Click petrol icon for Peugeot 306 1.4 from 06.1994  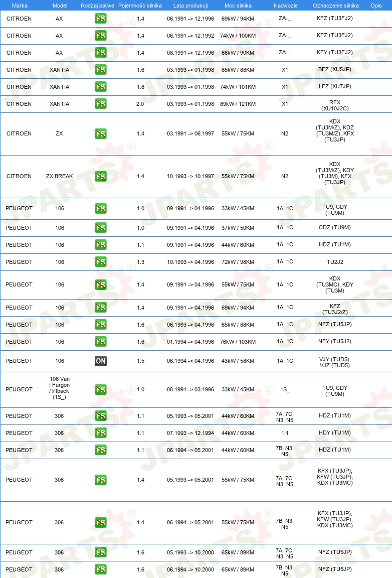(x=101, y=522)
